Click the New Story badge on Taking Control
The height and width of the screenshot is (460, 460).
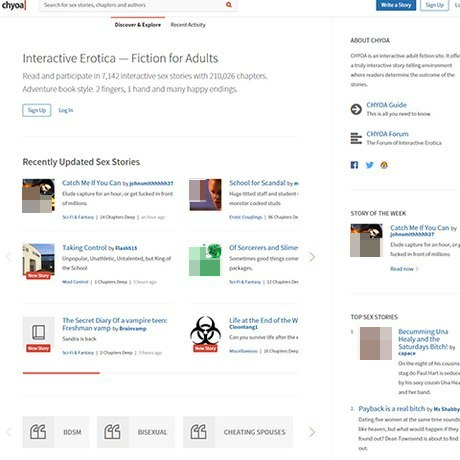38,275
